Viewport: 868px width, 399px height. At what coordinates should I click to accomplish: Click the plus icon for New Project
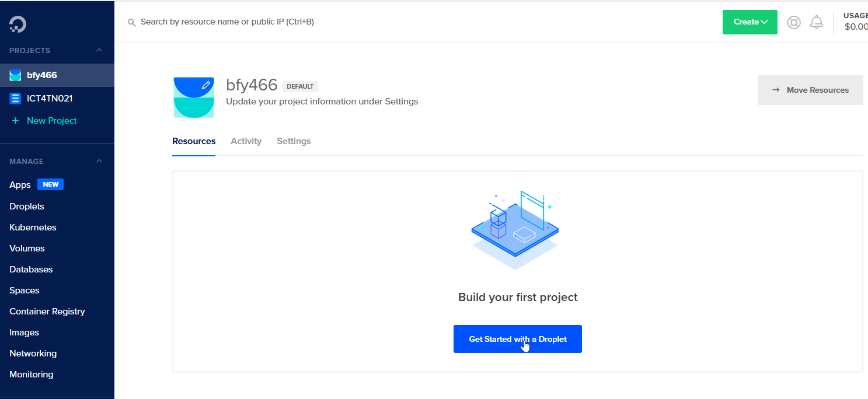[15, 121]
